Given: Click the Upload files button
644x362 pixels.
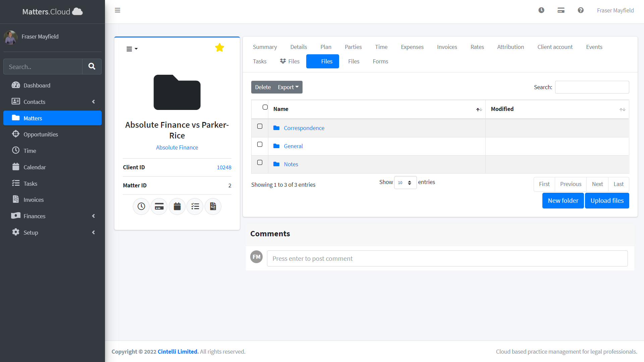Looking at the screenshot, I should (607, 200).
